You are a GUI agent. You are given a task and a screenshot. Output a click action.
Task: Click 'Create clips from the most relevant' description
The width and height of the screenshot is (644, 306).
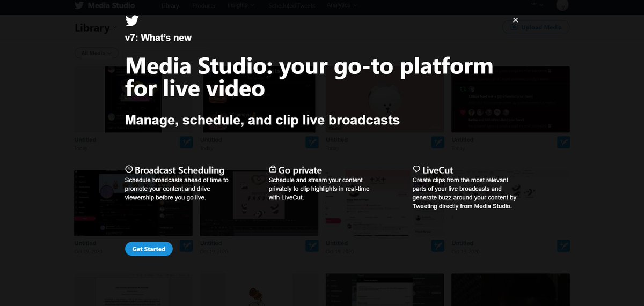click(x=465, y=193)
